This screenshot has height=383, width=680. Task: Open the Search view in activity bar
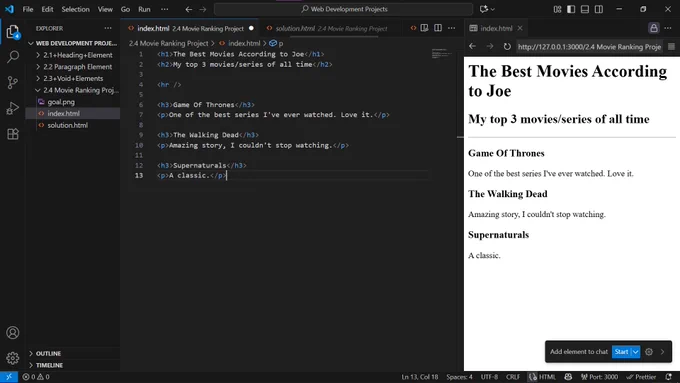(13, 57)
